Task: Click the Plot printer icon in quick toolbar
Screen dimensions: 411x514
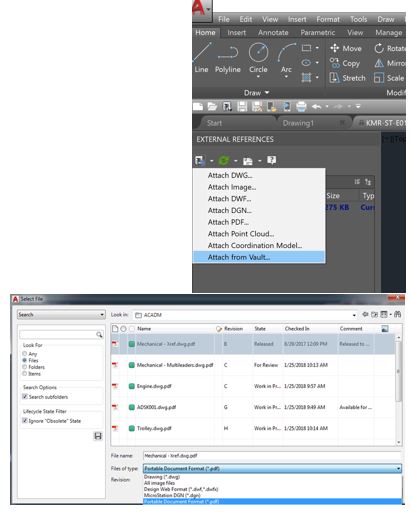Action: pyautogui.click(x=301, y=106)
